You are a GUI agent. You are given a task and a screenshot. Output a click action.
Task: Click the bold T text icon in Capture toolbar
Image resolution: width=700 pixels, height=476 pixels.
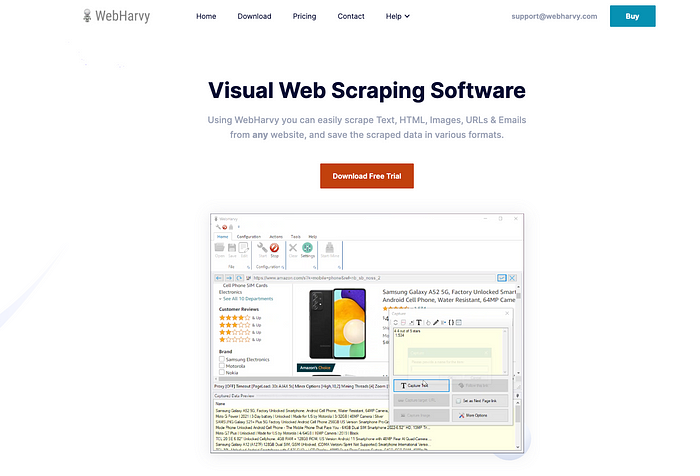419,322
